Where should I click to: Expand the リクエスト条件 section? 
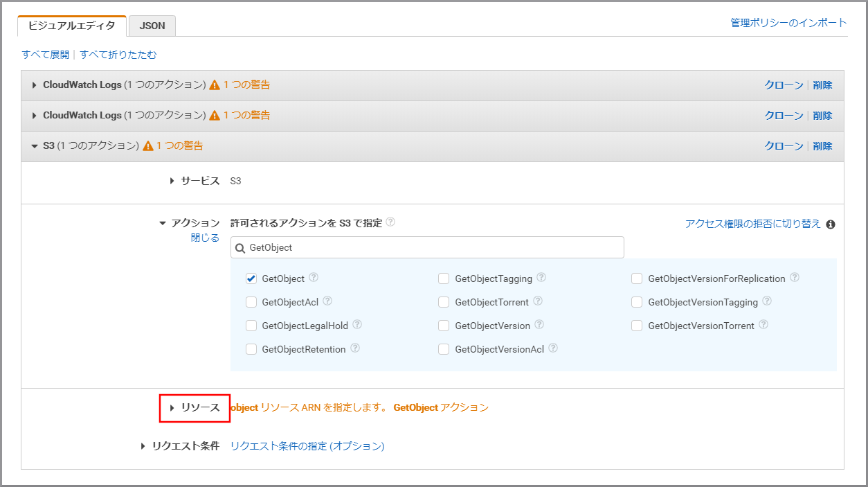(143, 446)
